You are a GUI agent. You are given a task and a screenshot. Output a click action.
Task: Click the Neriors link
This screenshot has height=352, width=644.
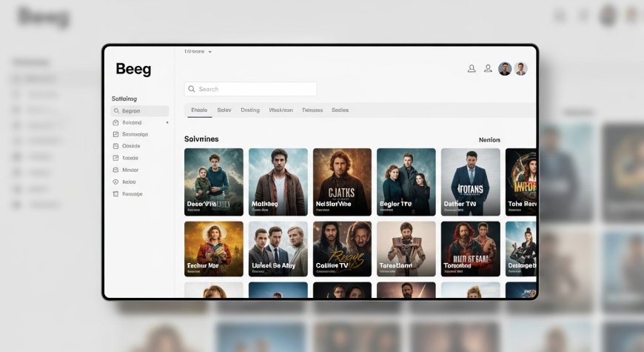489,140
